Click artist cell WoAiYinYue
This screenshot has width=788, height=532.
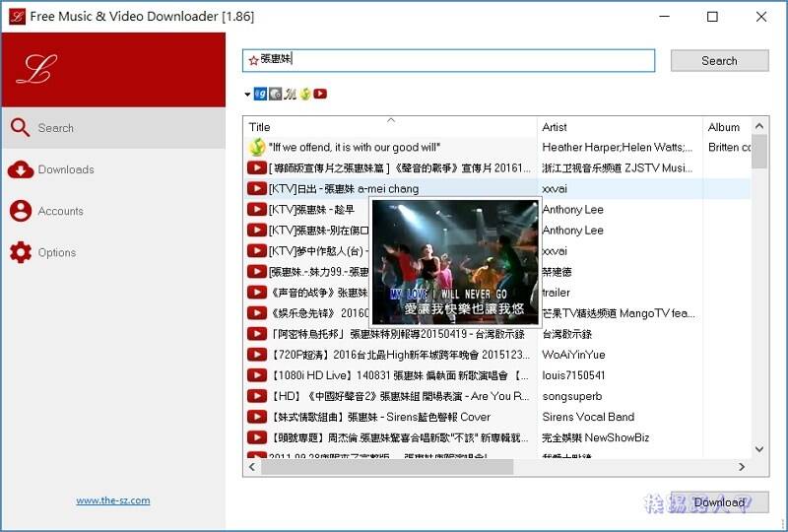[x=573, y=355]
